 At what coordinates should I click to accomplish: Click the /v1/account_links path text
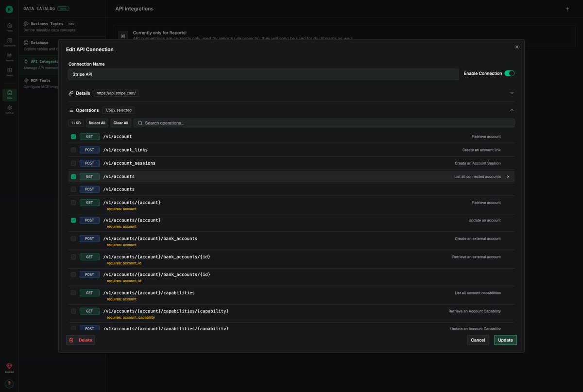coord(125,150)
